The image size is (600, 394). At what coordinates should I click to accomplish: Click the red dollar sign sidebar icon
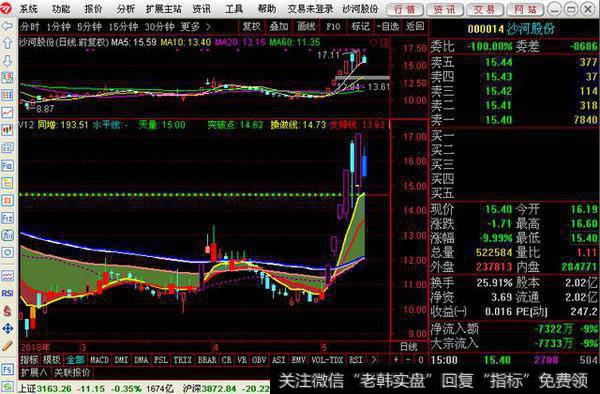(x=7, y=311)
